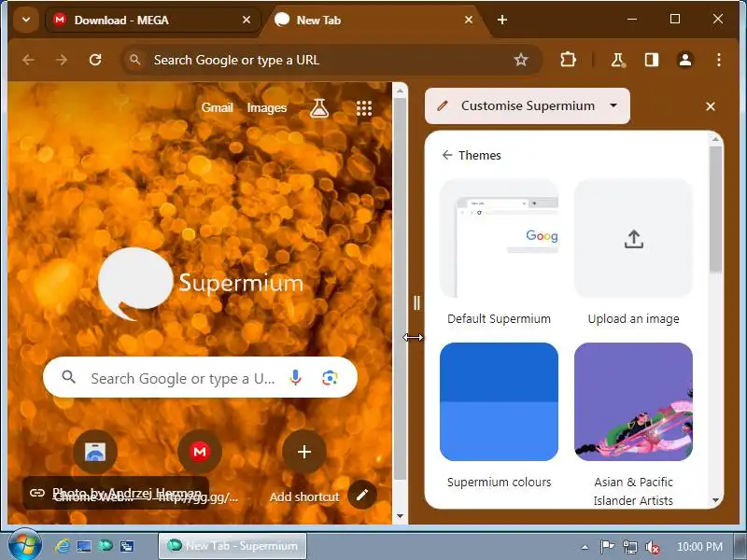
Task: Open the tab search dropdown arrow
Action: 26,20
